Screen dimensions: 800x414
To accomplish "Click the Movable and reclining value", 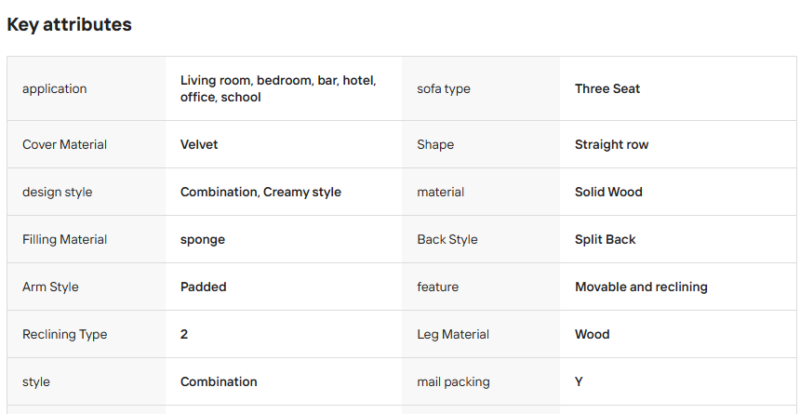I will (x=641, y=287).
